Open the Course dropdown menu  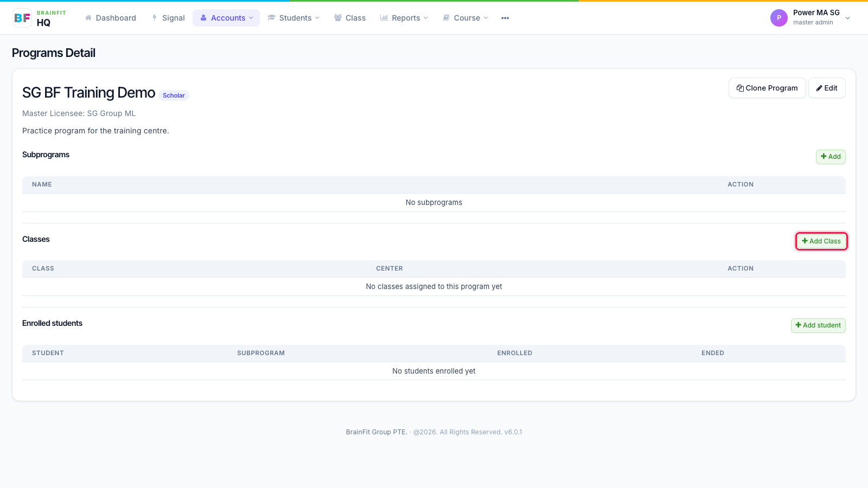tap(465, 18)
